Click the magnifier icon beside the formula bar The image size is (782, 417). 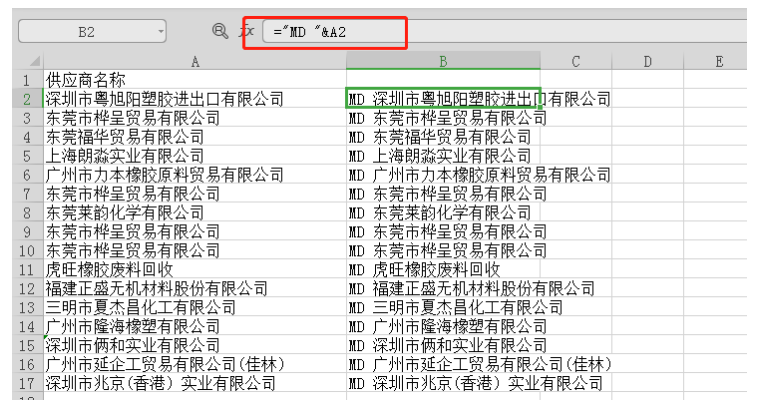tap(220, 31)
